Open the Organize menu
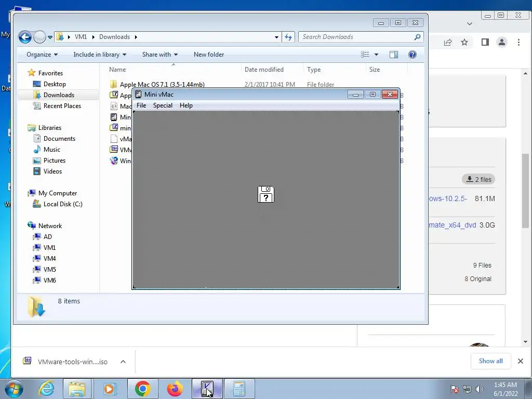The height and width of the screenshot is (399, 532). pos(42,54)
